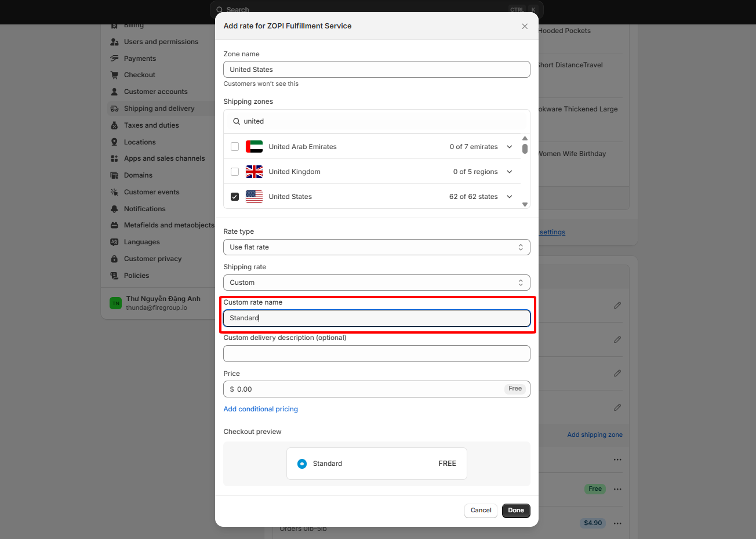Click the Done button
The height and width of the screenshot is (539, 756).
tap(516, 511)
